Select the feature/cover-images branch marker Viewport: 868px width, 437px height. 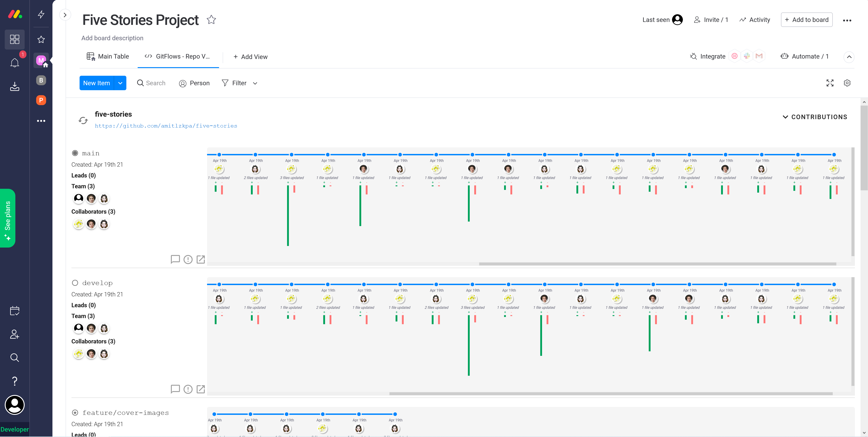tap(75, 412)
